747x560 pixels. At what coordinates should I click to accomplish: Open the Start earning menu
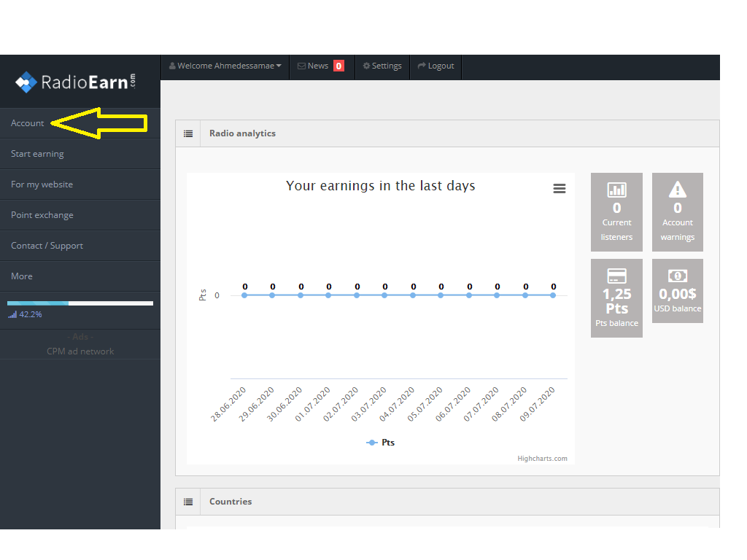click(x=80, y=154)
